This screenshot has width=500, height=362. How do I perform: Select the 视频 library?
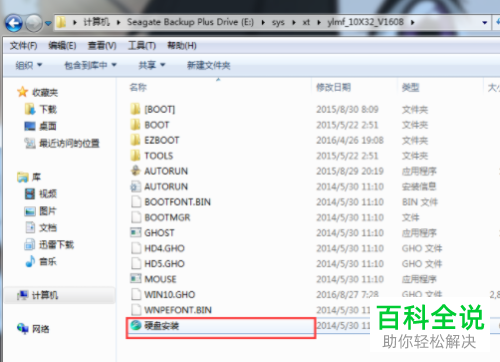(x=48, y=194)
